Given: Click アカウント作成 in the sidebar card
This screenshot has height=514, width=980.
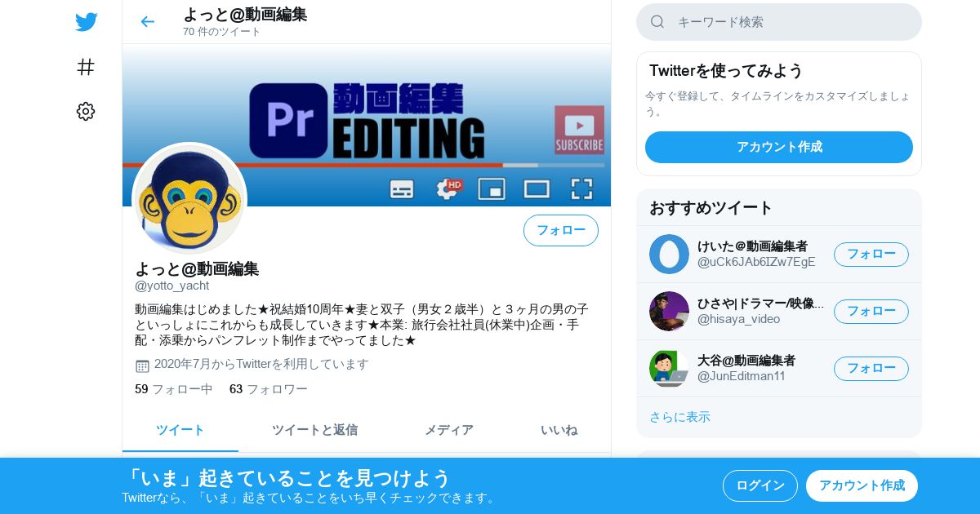Looking at the screenshot, I should 779,147.
